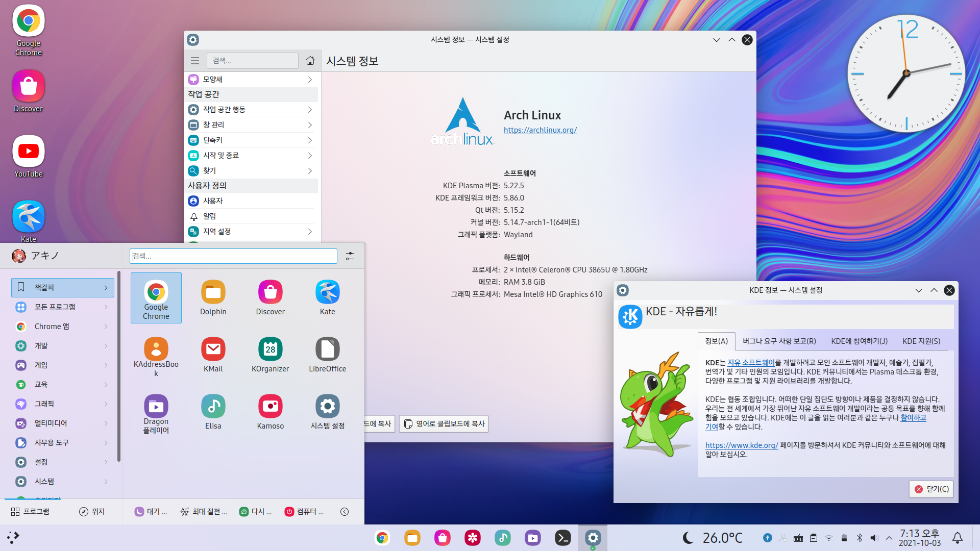Launch LibreOffice from application menu
Image resolution: width=980 pixels, height=551 pixels.
coord(328,355)
